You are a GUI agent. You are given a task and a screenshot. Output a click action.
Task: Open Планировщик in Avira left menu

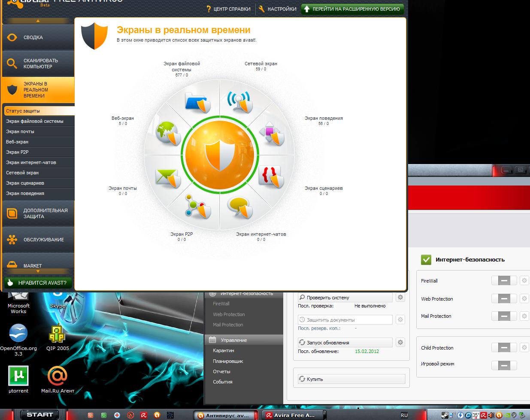tap(228, 361)
